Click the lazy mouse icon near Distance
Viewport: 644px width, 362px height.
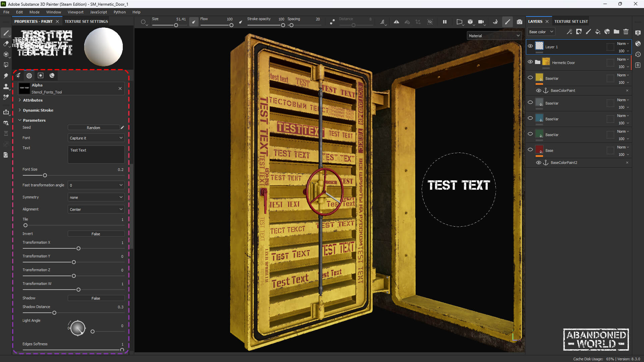[x=332, y=22]
